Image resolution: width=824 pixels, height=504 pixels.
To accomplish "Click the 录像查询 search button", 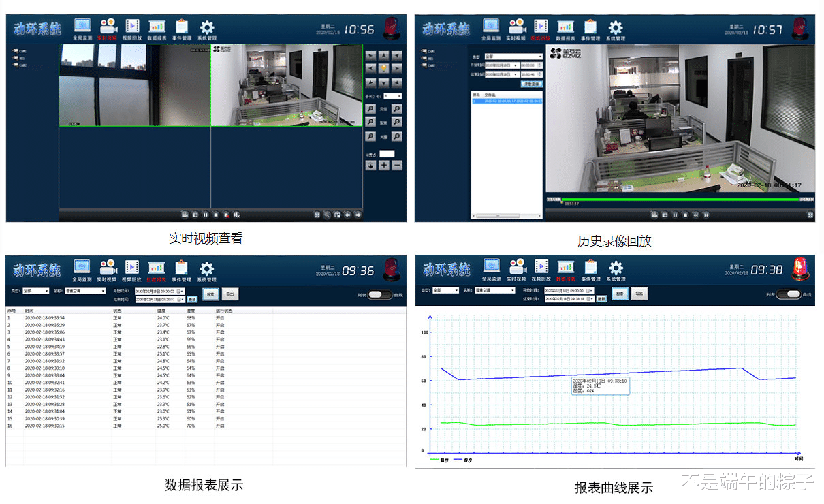I will (x=532, y=84).
